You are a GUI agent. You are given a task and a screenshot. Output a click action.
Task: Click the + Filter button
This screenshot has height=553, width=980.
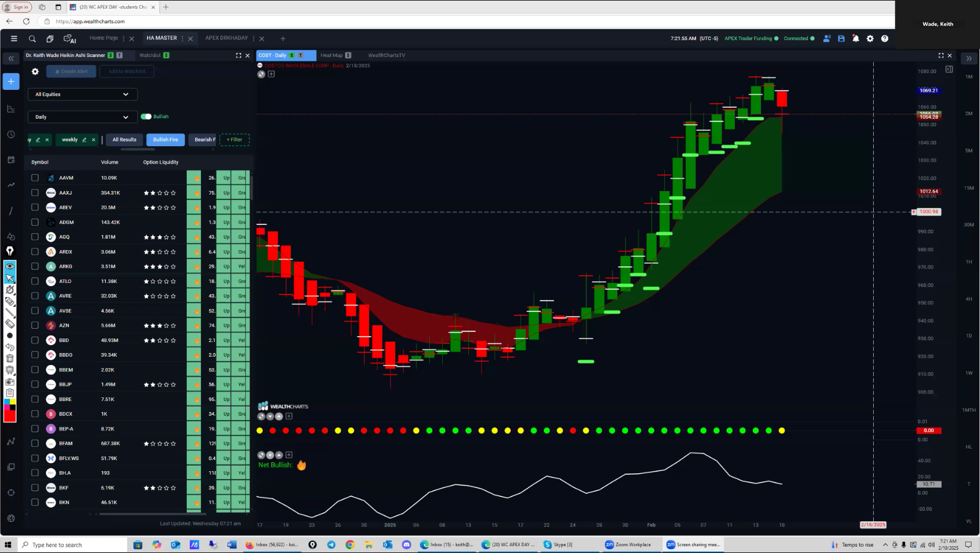click(x=235, y=140)
